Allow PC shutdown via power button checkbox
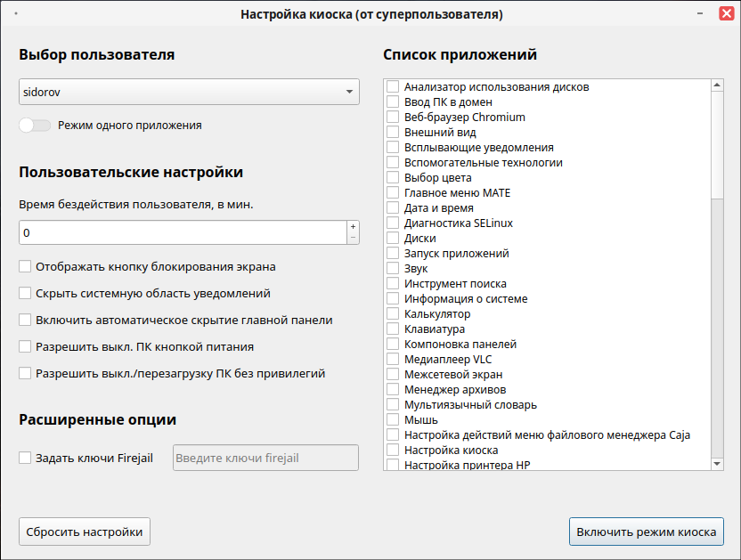The image size is (741, 560). point(25,346)
